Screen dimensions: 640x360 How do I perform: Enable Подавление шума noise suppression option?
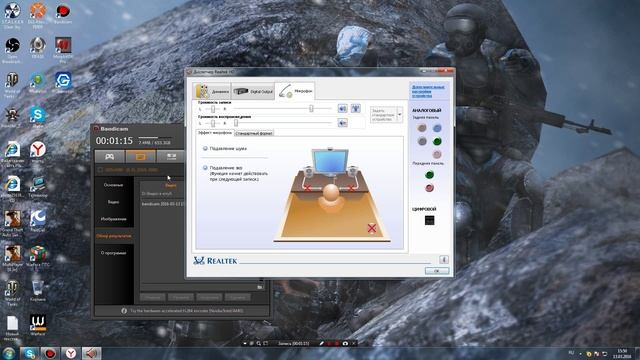pos(205,149)
